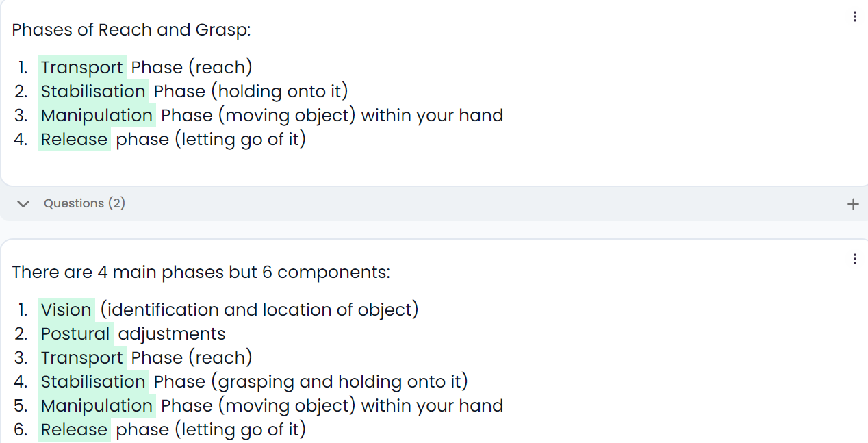
Task: Select the highlighted 'Postural' term
Action: tap(75, 334)
